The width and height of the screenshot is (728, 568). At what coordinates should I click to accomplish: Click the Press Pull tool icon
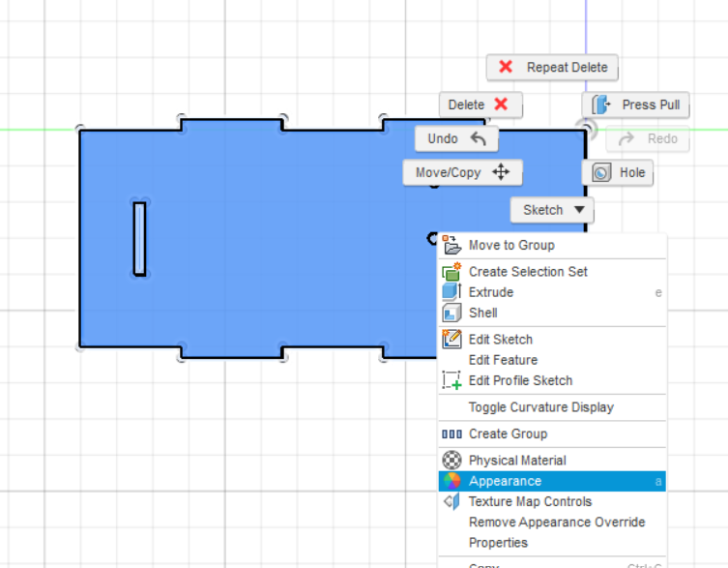[x=601, y=105]
